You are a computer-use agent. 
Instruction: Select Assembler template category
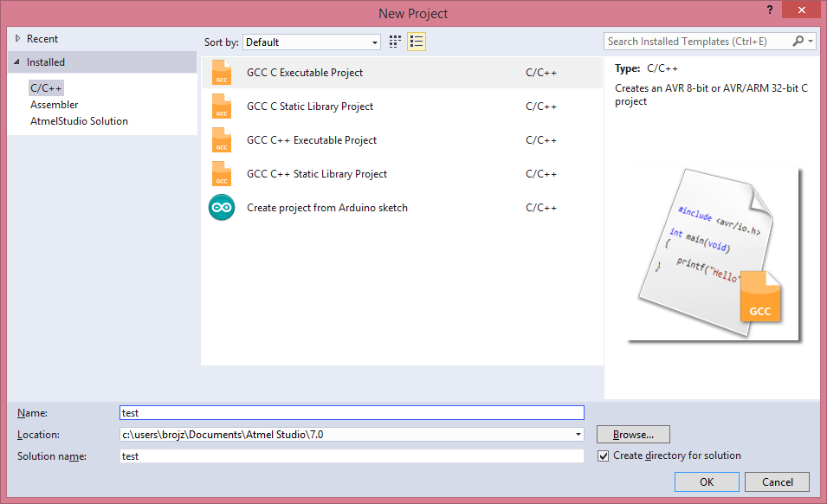pos(55,105)
